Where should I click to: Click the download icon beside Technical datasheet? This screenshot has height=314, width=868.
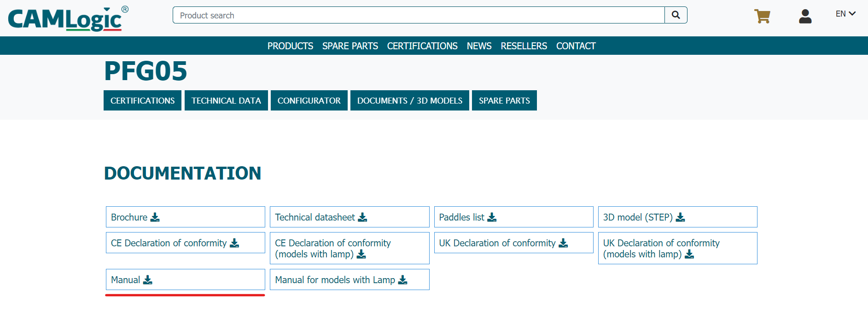point(363,217)
